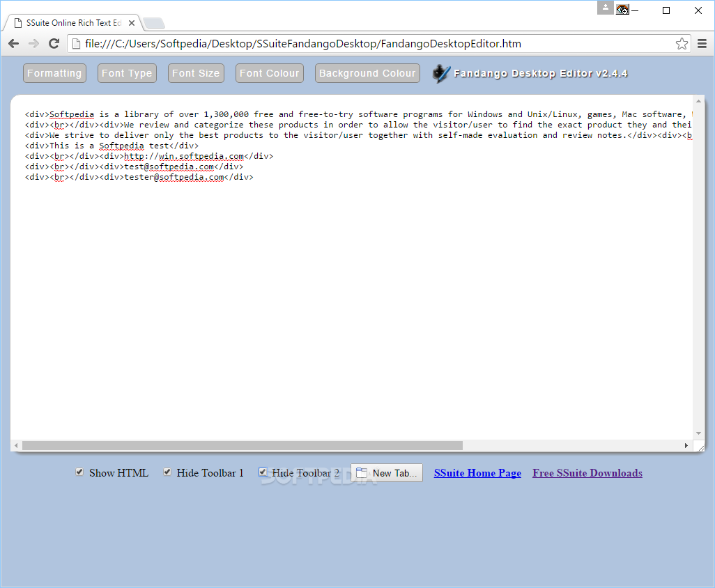The image size is (715, 588).
Task: Open the Font Size menu
Action: (196, 73)
